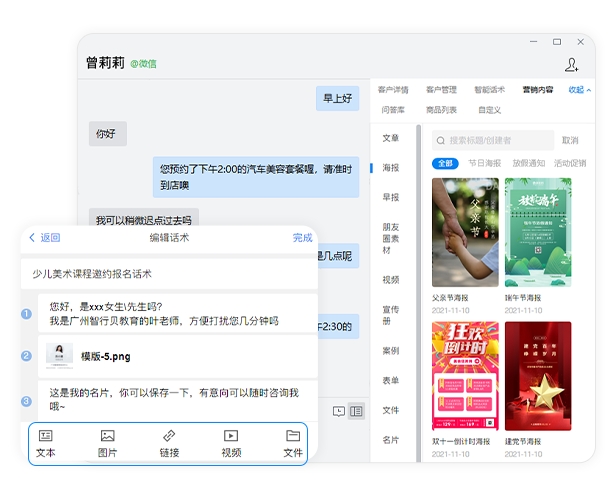This screenshot has height=503, width=612.
Task: Click the 你好 chat bubble
Action: click(108, 134)
